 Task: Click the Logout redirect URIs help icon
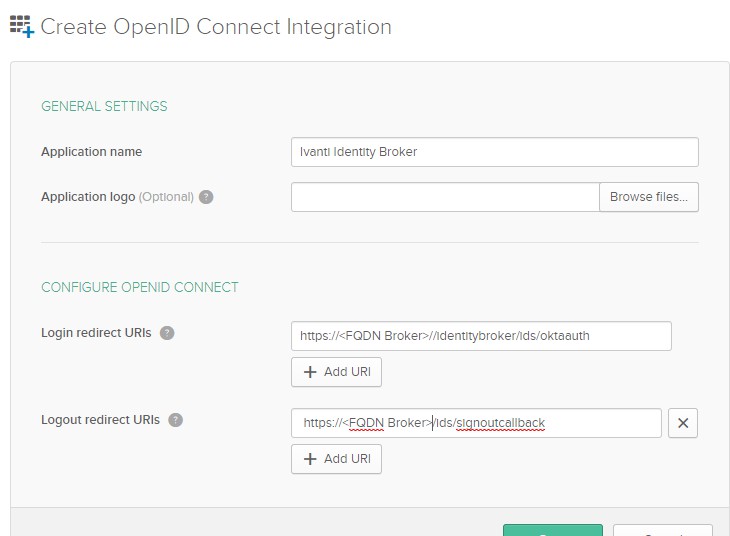176,420
